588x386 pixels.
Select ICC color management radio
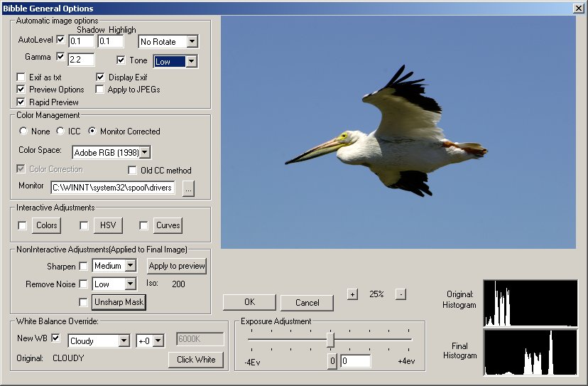60,131
